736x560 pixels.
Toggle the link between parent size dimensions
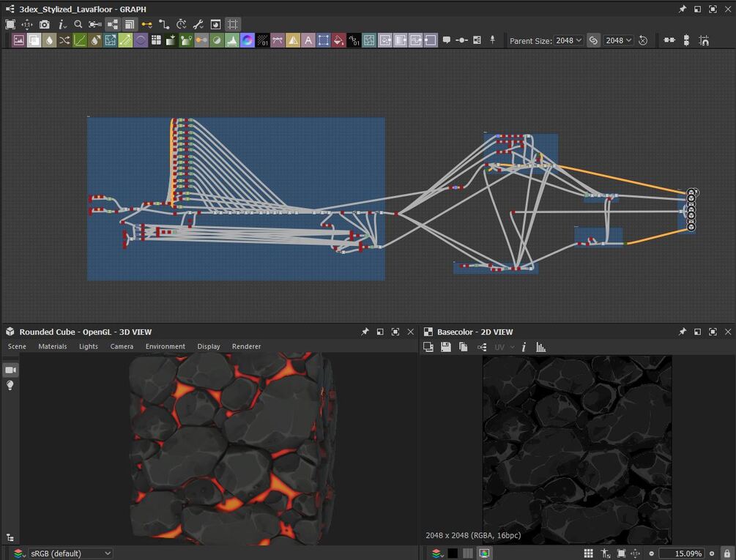593,40
